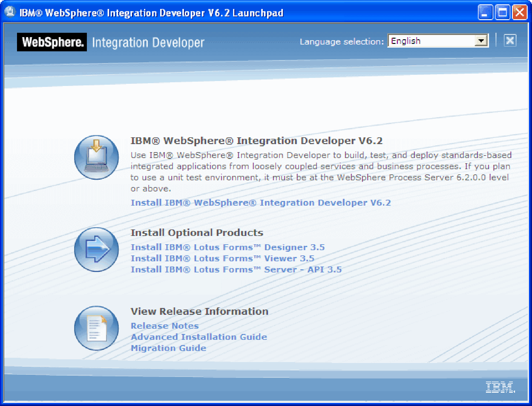Install IBM Lotus Forms Viewer 3.5

click(x=222, y=258)
